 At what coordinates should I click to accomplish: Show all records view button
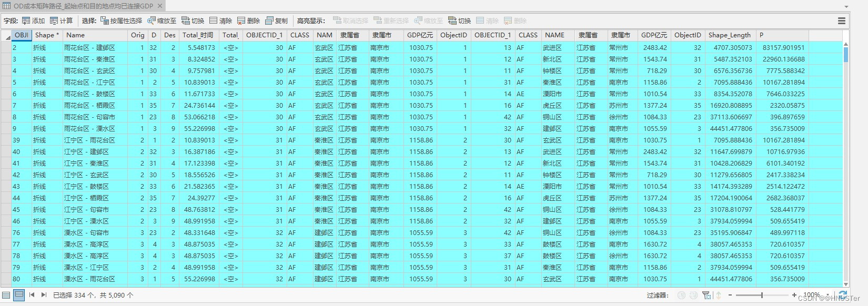click(x=6, y=295)
